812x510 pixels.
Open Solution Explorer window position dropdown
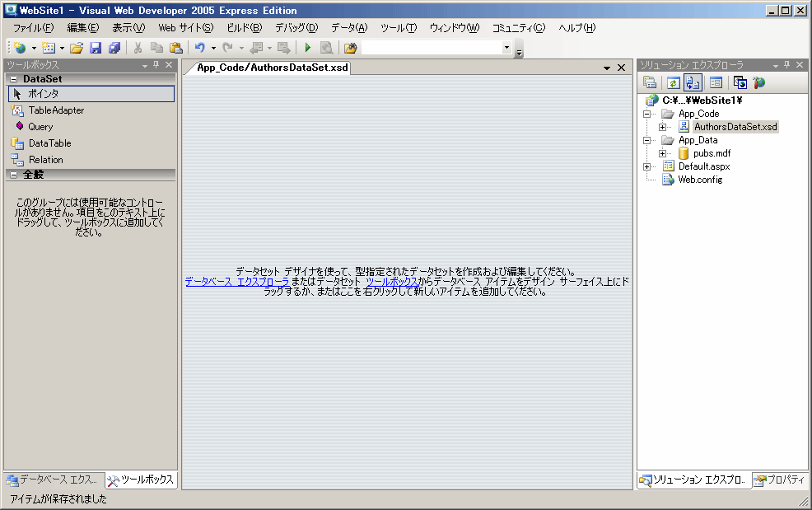(x=776, y=65)
